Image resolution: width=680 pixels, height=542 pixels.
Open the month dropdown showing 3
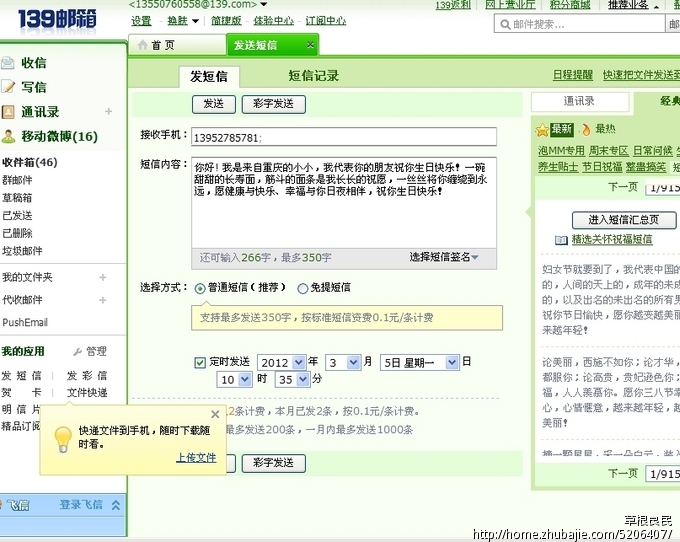(x=353, y=362)
